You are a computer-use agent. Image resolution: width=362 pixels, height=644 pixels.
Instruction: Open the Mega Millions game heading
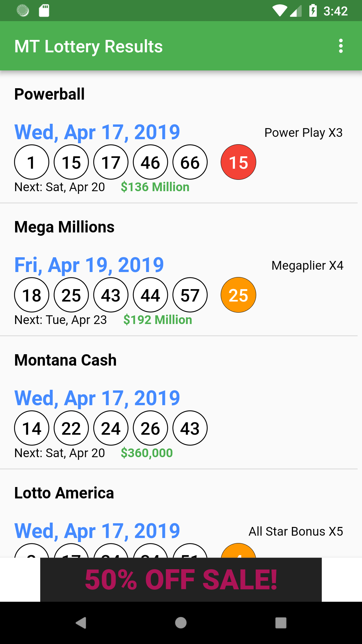point(64,227)
